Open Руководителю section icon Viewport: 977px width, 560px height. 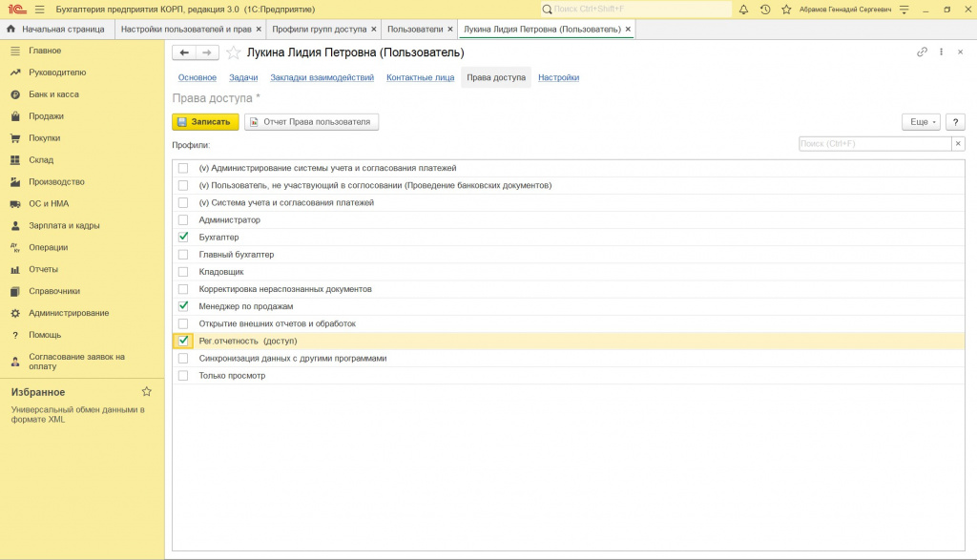[15, 73]
